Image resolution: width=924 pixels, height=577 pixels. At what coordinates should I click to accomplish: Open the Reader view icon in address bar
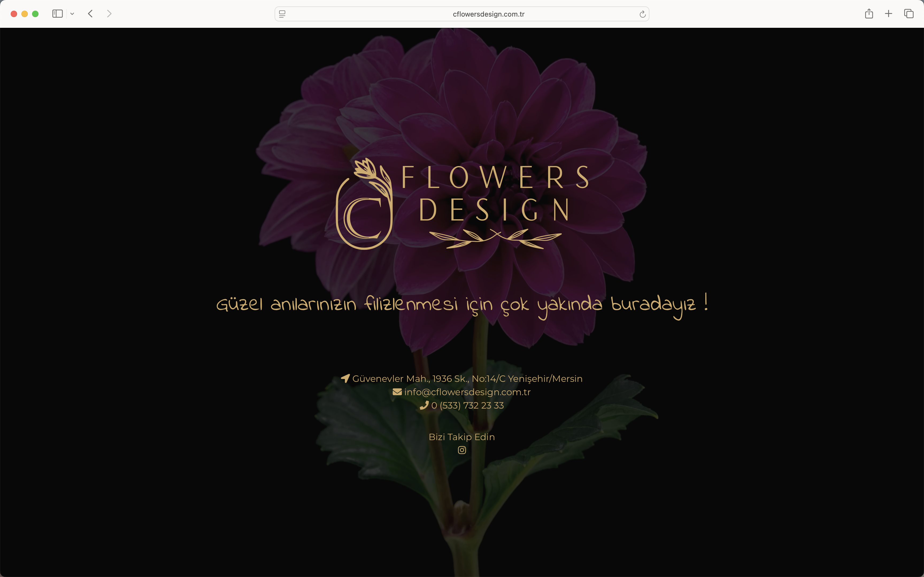click(282, 14)
